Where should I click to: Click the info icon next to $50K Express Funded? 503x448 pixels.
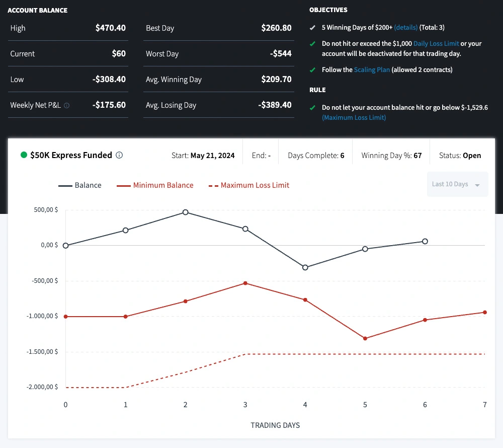click(x=119, y=155)
